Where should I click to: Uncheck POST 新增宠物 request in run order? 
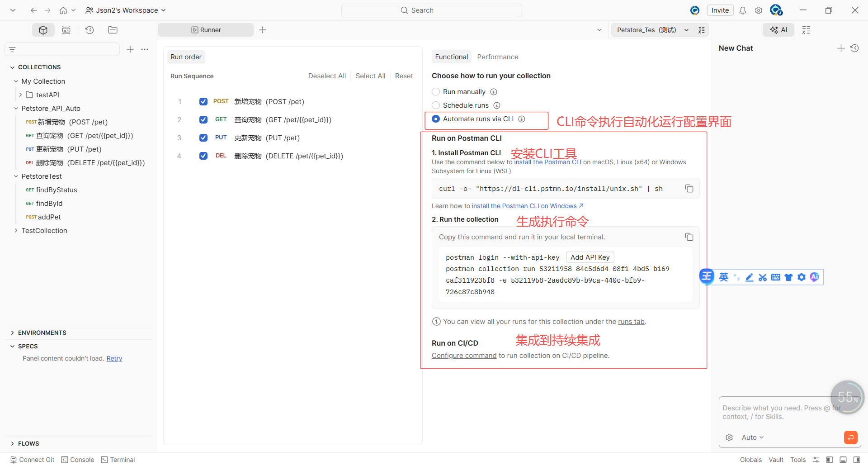point(203,101)
